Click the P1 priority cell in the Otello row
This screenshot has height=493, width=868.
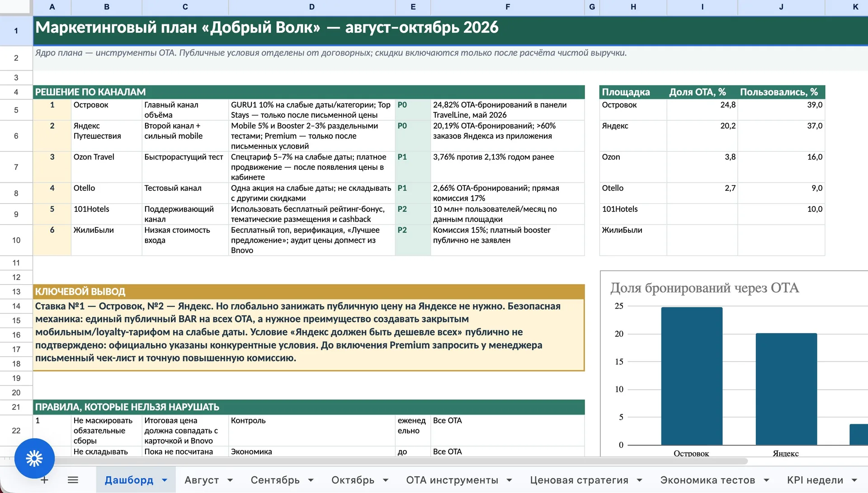click(413, 193)
